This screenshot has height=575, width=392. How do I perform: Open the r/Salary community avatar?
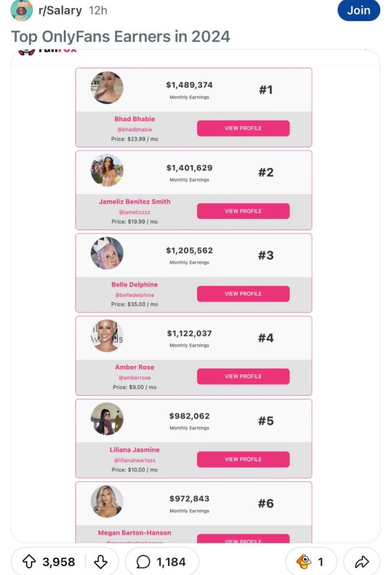pyautogui.click(x=22, y=10)
